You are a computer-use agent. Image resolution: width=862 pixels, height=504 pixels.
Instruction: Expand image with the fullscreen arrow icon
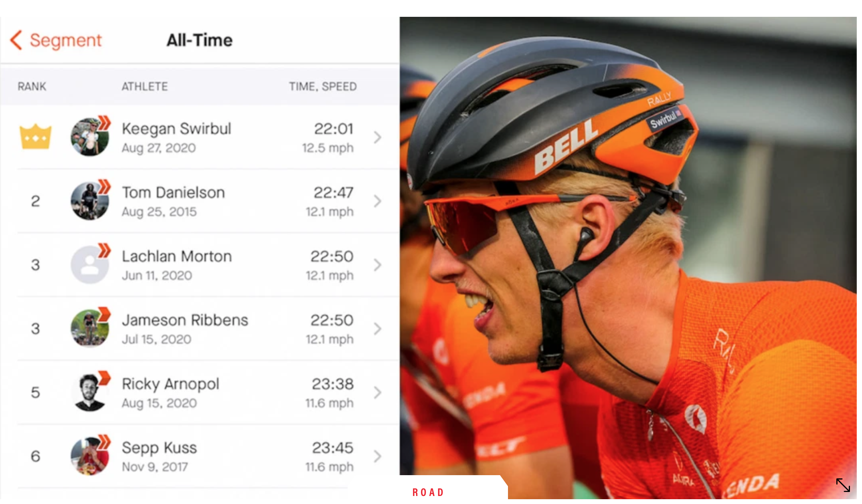(x=843, y=485)
